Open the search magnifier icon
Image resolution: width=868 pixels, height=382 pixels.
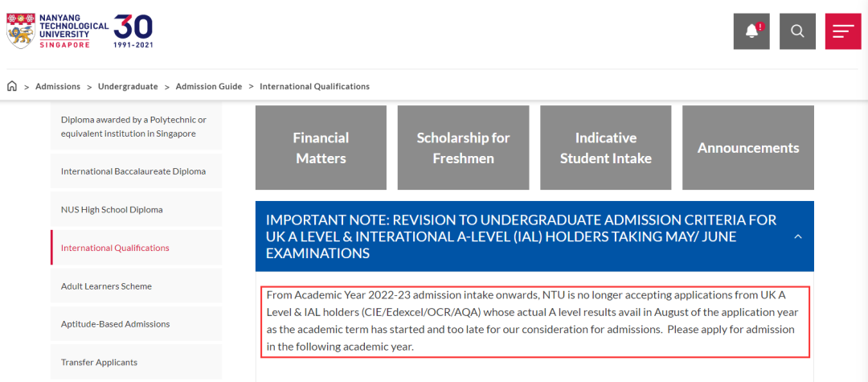point(797,31)
